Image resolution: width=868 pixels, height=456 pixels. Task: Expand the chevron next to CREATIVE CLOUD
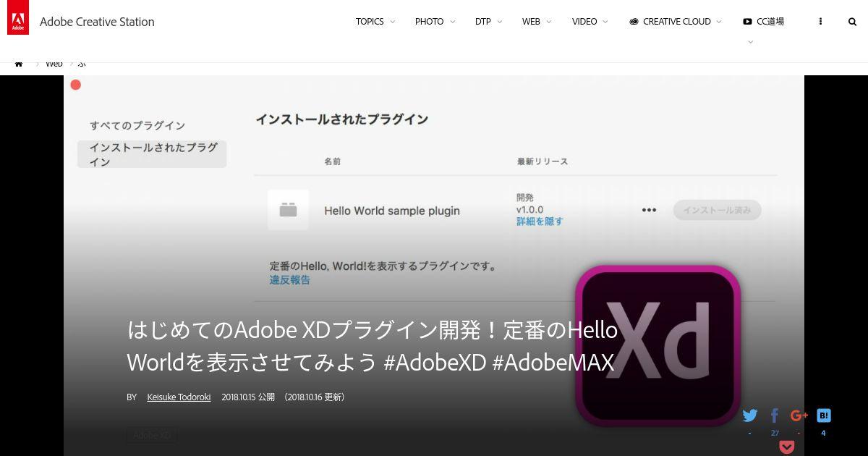click(x=719, y=22)
